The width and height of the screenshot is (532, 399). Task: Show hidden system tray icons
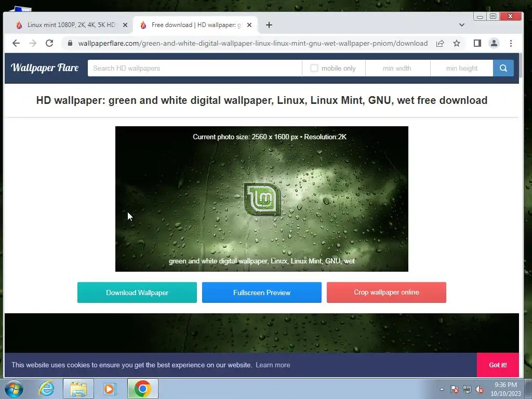[x=442, y=389]
